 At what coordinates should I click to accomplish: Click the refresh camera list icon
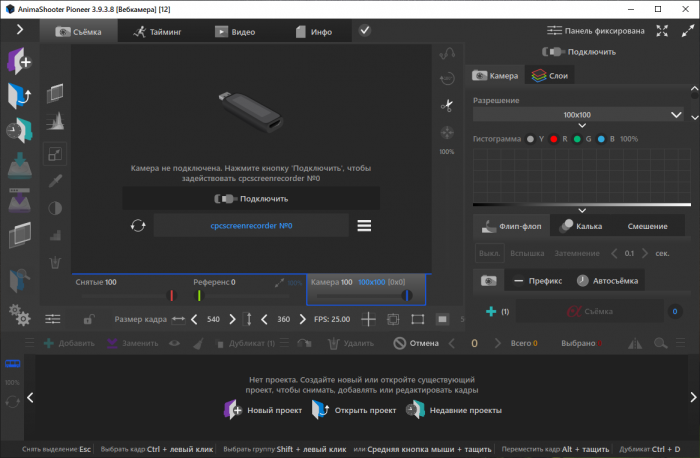(x=137, y=226)
